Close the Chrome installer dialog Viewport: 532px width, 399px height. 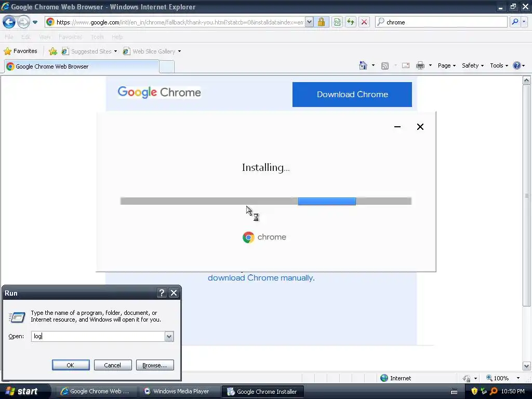[420, 127]
